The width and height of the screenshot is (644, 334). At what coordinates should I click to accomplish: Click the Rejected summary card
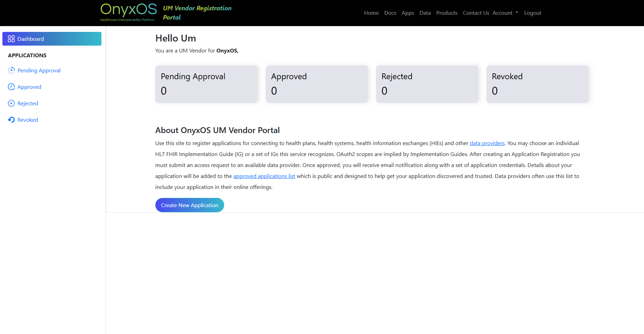(427, 84)
